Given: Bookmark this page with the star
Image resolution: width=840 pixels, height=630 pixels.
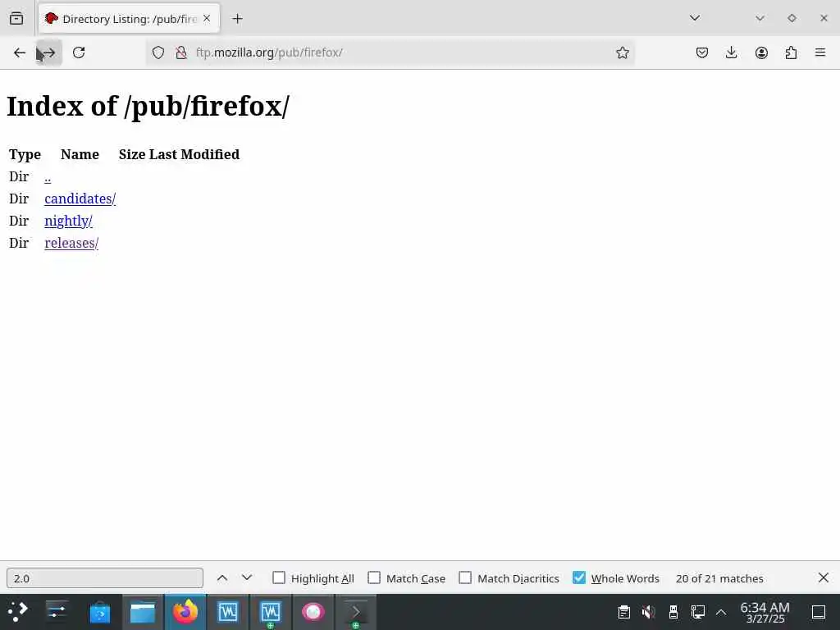Looking at the screenshot, I should pyautogui.click(x=622, y=52).
